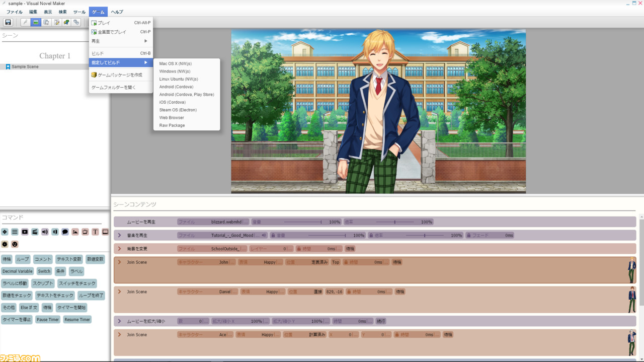Add a ループ command
The width and height of the screenshot is (644, 362).
pos(23,259)
